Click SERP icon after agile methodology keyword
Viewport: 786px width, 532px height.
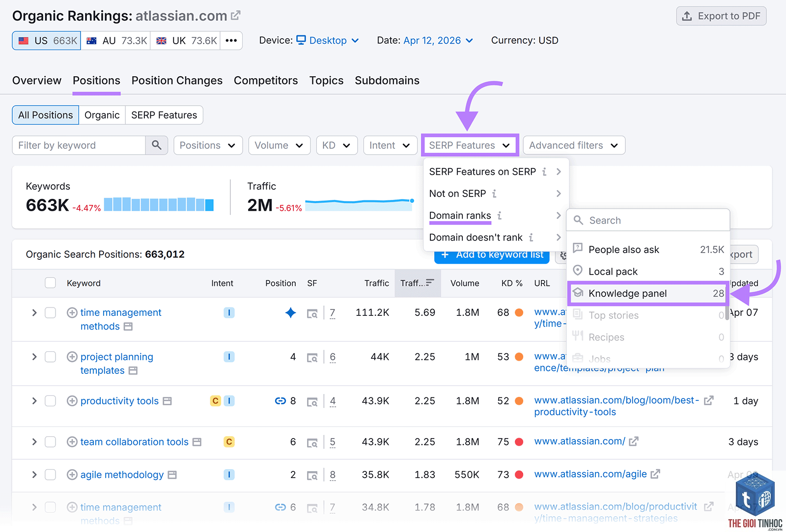click(172, 475)
